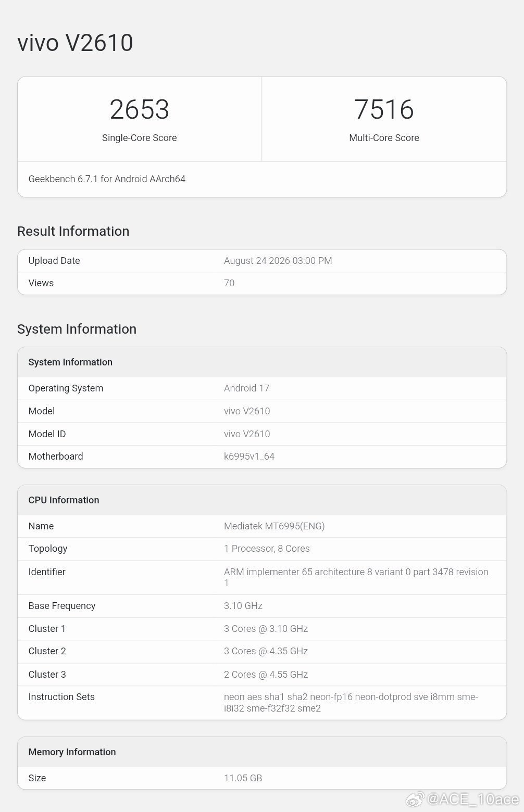The width and height of the screenshot is (524, 812).
Task: Select motherboard value k6995v1_64
Action: pos(249,456)
